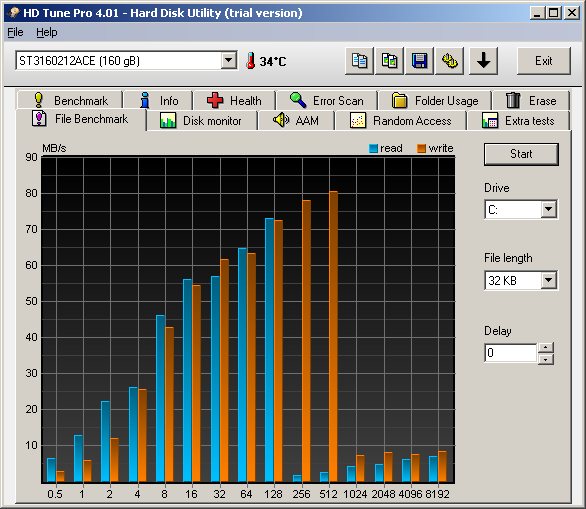Click the floppy disk save screenshot icon
Viewport: 586px width, 509px height.
419,61
